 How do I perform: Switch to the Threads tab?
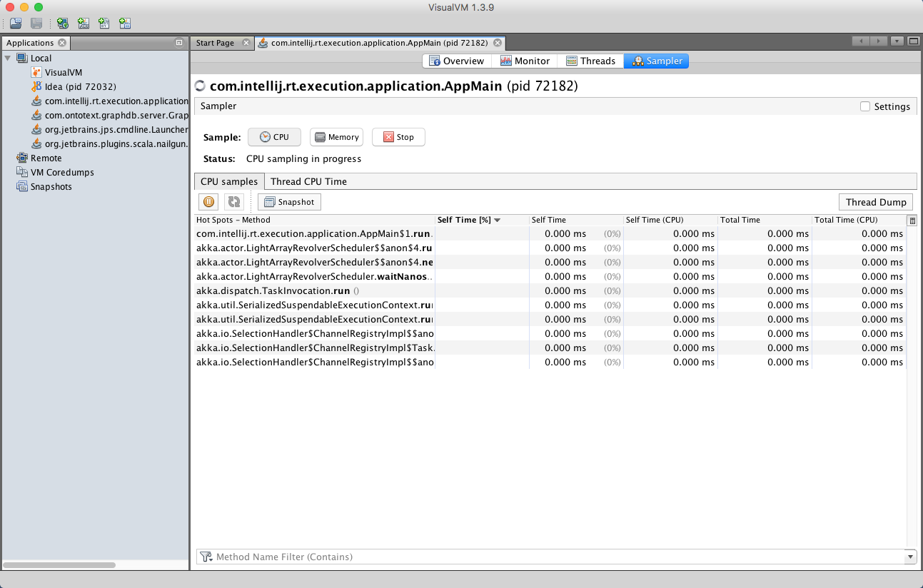pyautogui.click(x=591, y=61)
